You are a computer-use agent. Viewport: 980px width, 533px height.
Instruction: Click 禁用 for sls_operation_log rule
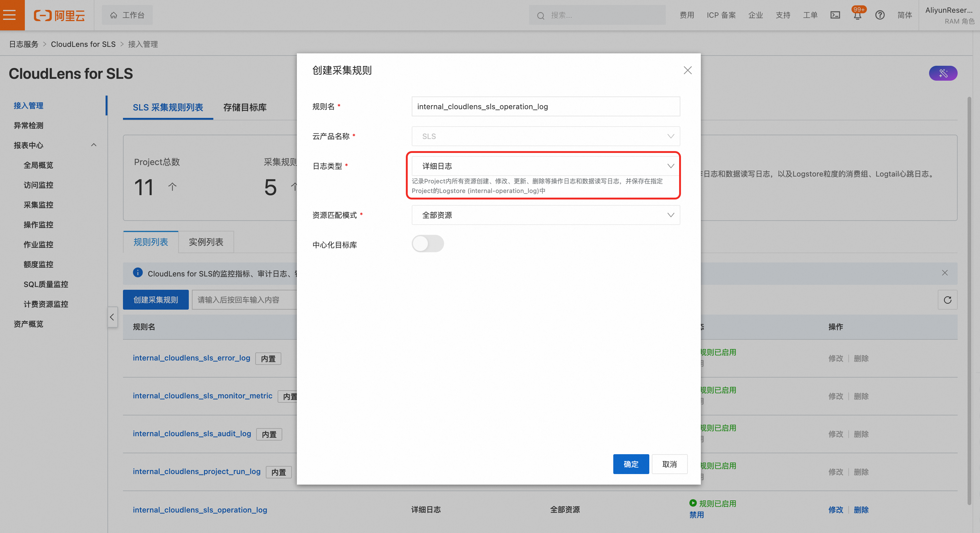[x=696, y=515]
